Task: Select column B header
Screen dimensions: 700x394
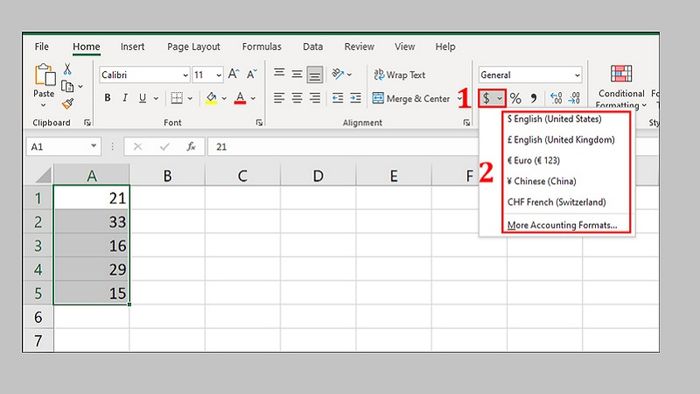Action: click(x=167, y=175)
